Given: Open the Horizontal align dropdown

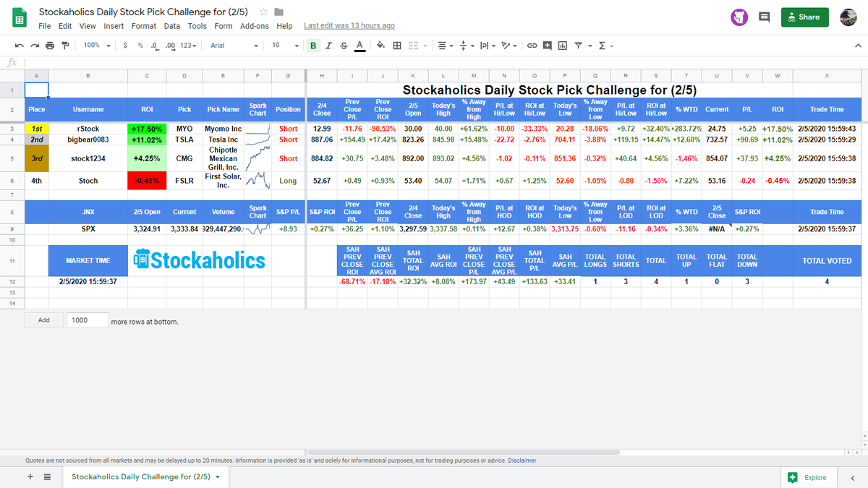Looking at the screenshot, I should click(x=446, y=46).
